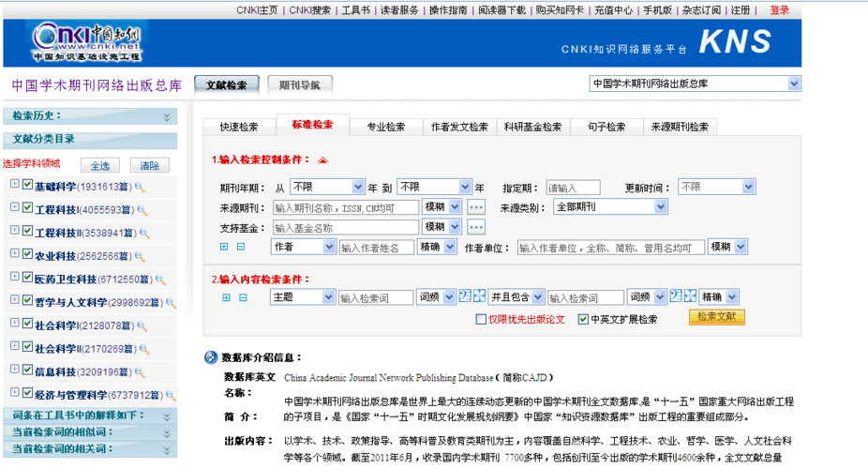Click magnifier icon beside 基础科学

[x=140, y=188]
